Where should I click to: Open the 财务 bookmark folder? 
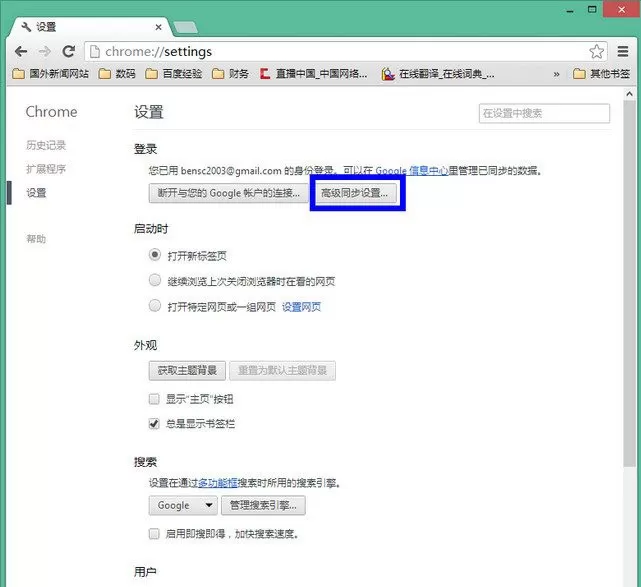coord(231,74)
